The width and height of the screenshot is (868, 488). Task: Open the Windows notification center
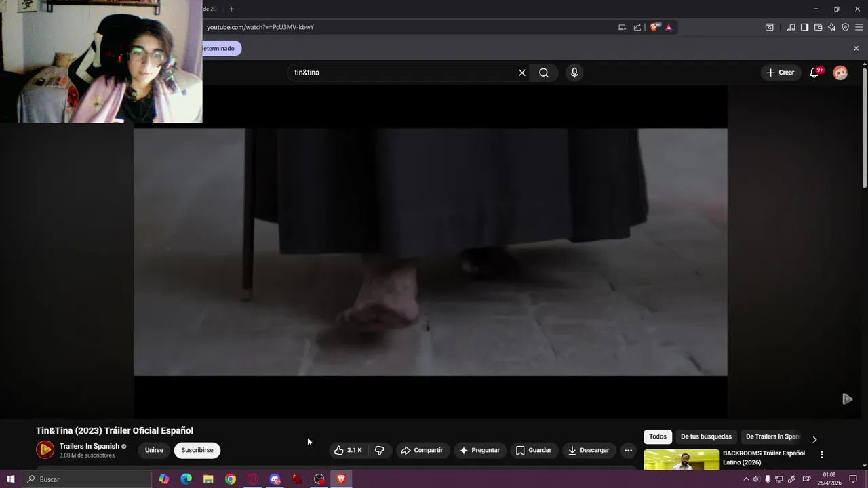coord(853,479)
